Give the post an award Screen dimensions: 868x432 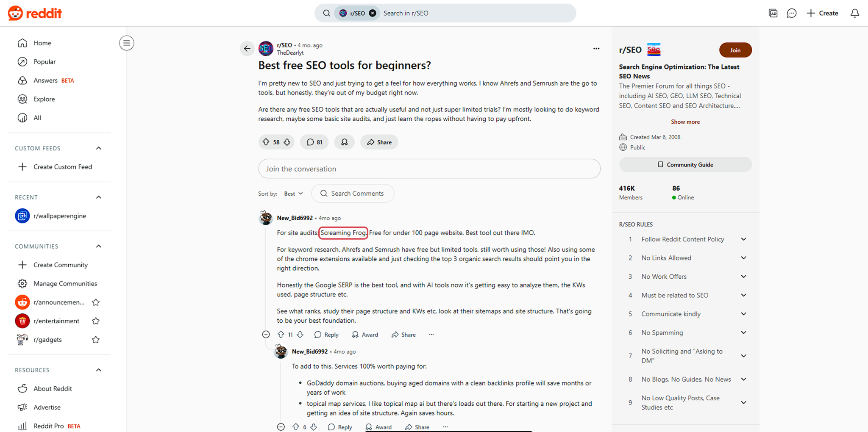(344, 142)
